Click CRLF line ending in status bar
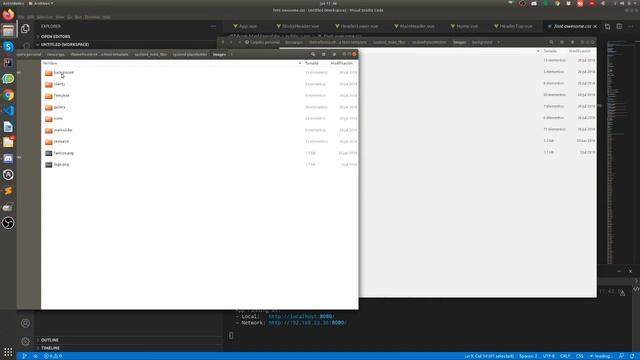The image size is (640, 360). click(565, 356)
